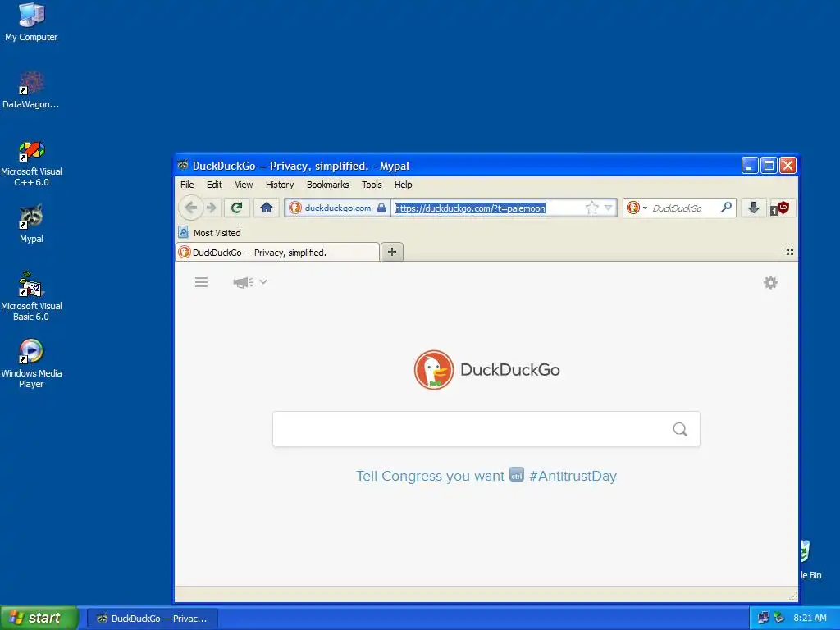Click the page search magnifier button
Viewport: 840px width, 630px height.
tap(680, 429)
